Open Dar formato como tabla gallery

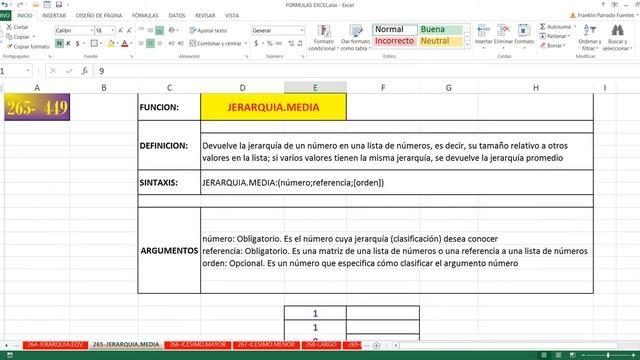pos(356,38)
